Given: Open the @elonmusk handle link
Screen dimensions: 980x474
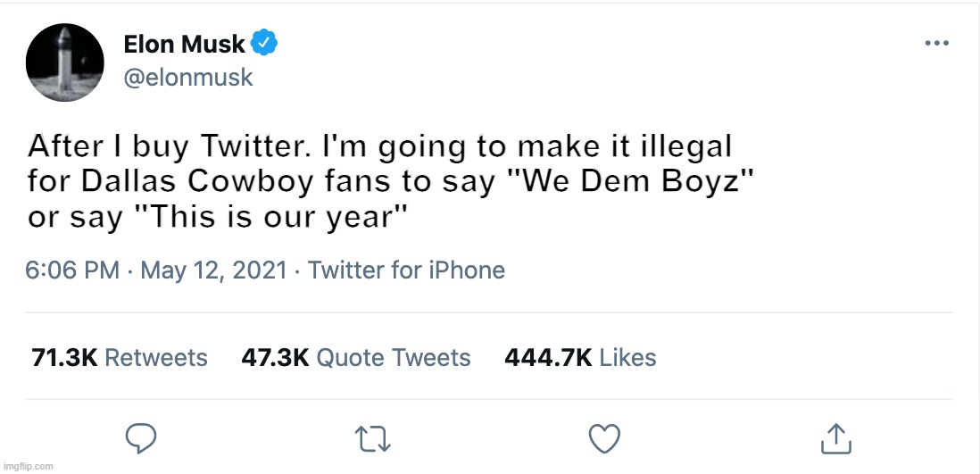Looking at the screenshot, I should tap(187, 78).
